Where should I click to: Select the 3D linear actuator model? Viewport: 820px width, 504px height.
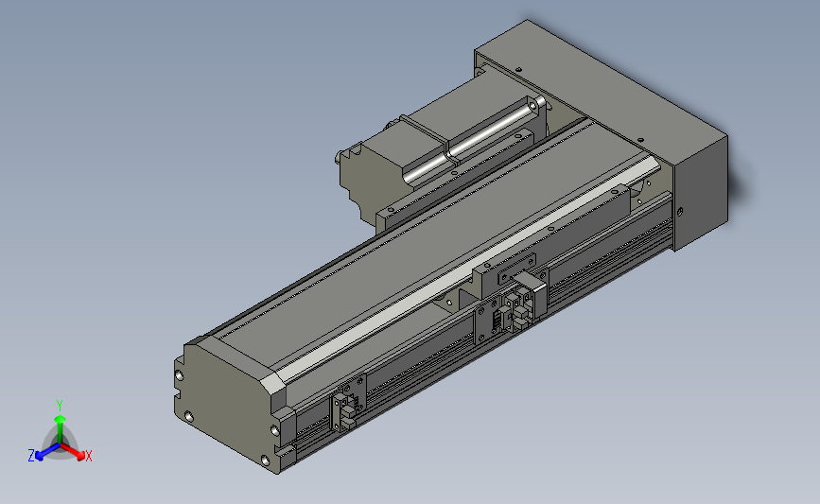(451, 247)
